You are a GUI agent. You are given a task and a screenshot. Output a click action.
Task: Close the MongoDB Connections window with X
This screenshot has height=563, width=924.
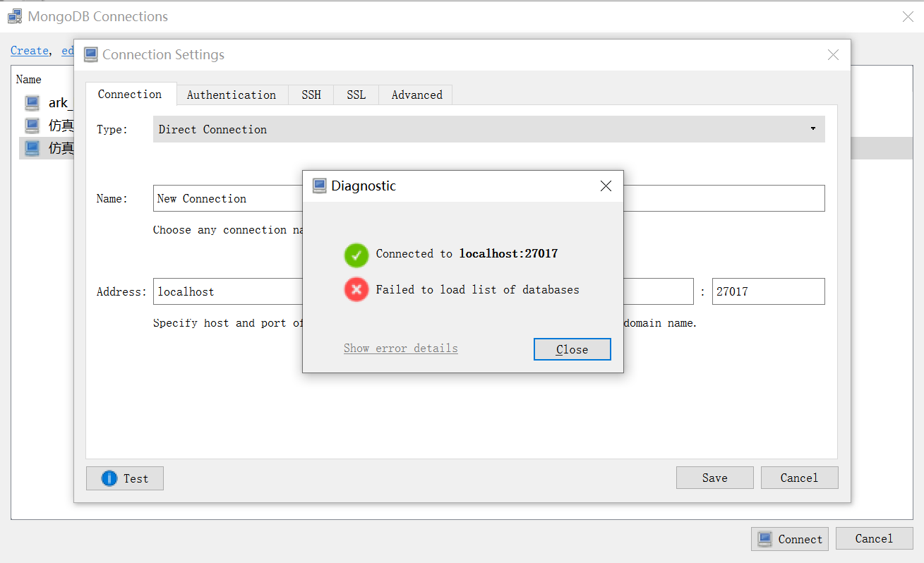point(908,16)
